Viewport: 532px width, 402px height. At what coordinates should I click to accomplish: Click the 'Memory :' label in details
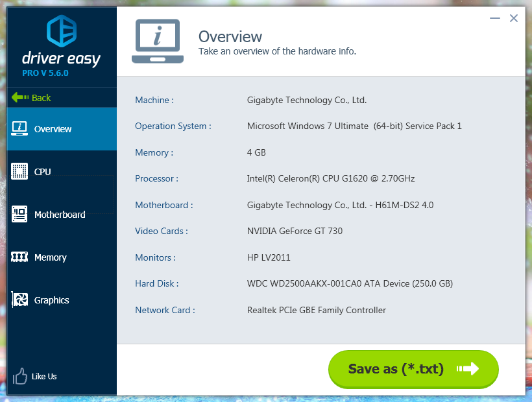(154, 152)
